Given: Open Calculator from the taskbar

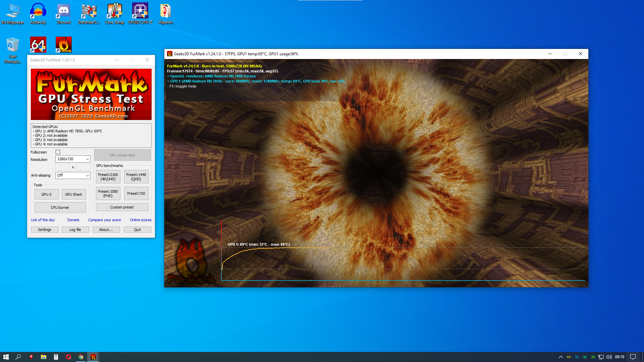Looking at the screenshot, I should pyautogui.click(x=56, y=357).
